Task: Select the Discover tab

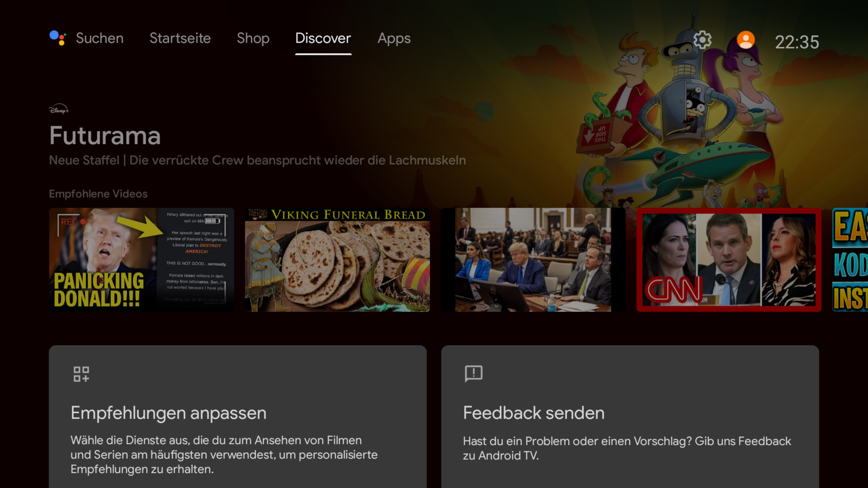Action: pyautogui.click(x=323, y=38)
